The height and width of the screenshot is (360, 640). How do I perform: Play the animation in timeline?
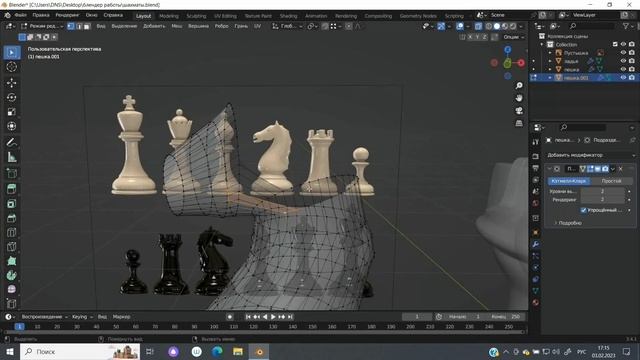(273, 317)
